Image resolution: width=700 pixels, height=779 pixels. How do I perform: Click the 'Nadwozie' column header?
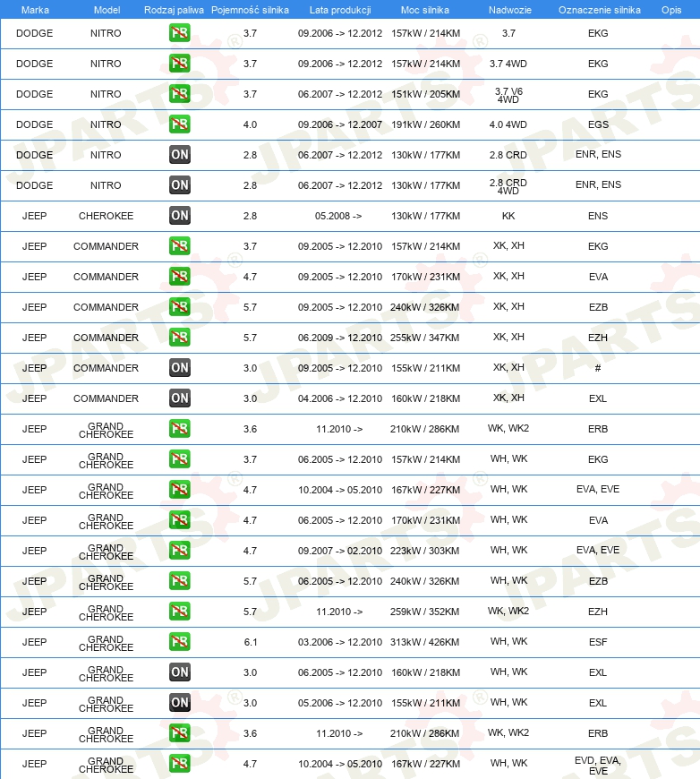[x=509, y=10]
